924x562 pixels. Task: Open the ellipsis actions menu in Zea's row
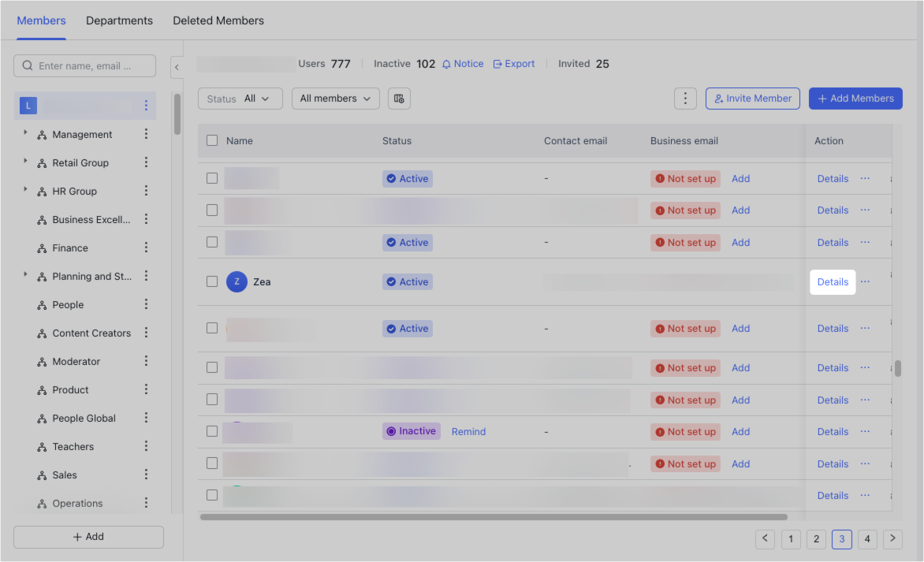tap(865, 281)
